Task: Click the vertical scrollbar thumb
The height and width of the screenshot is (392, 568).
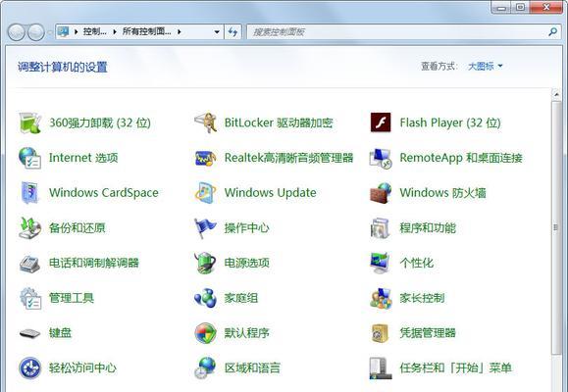Action: pyautogui.click(x=556, y=227)
